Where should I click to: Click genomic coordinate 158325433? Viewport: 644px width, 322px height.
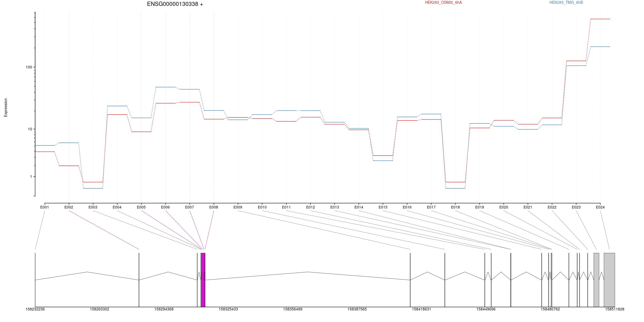[228, 309]
